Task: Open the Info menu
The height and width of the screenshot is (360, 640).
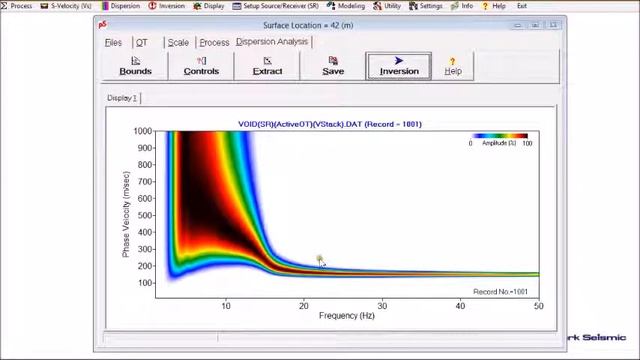Action: 462,6
